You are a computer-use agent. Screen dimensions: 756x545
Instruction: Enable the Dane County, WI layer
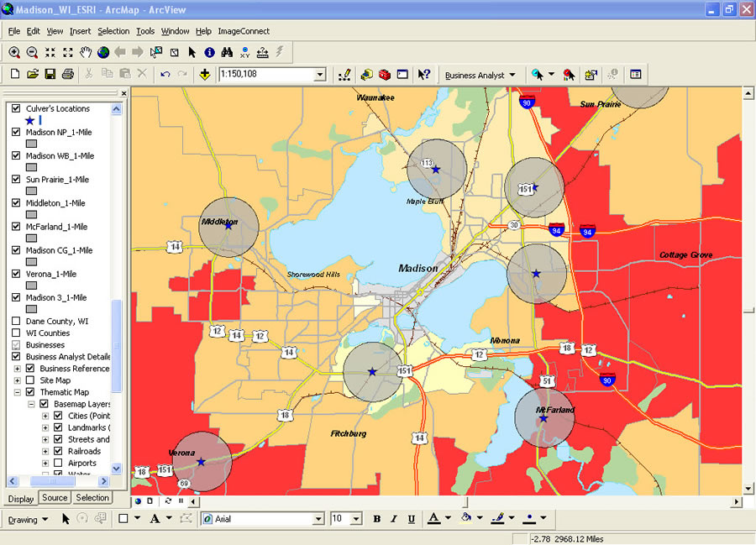[15, 322]
